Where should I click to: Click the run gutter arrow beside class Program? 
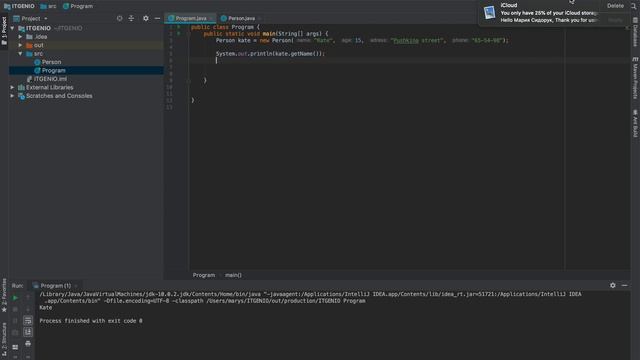point(179,27)
